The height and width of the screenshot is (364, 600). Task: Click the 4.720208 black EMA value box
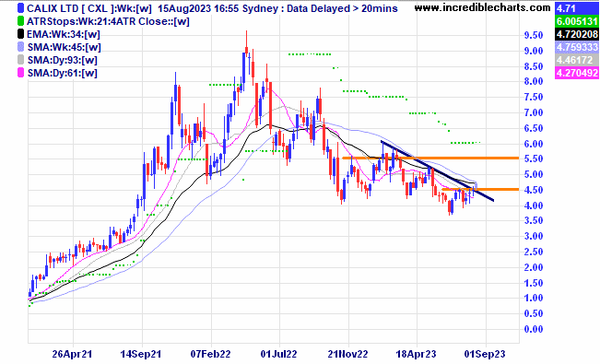[x=577, y=34]
